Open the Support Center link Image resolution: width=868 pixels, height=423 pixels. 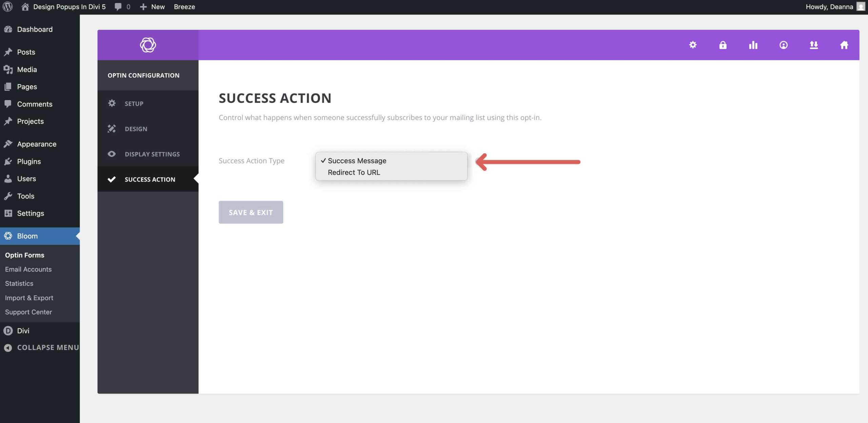coord(28,312)
